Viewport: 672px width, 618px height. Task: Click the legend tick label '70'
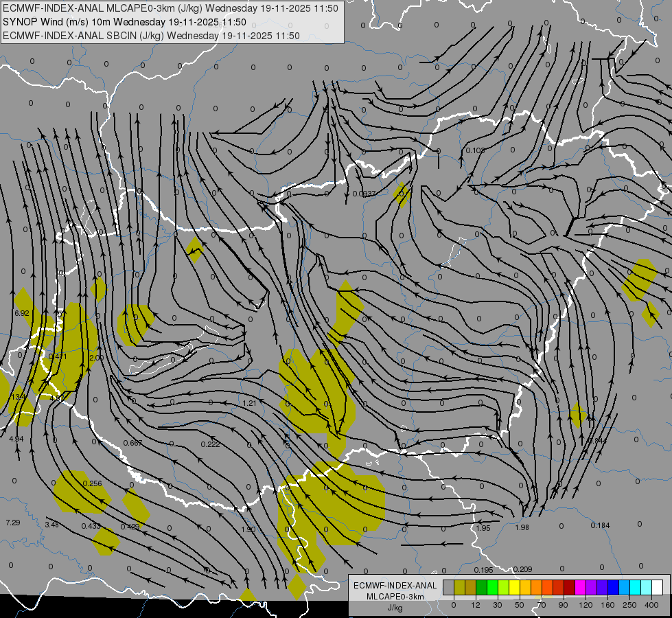click(x=542, y=605)
